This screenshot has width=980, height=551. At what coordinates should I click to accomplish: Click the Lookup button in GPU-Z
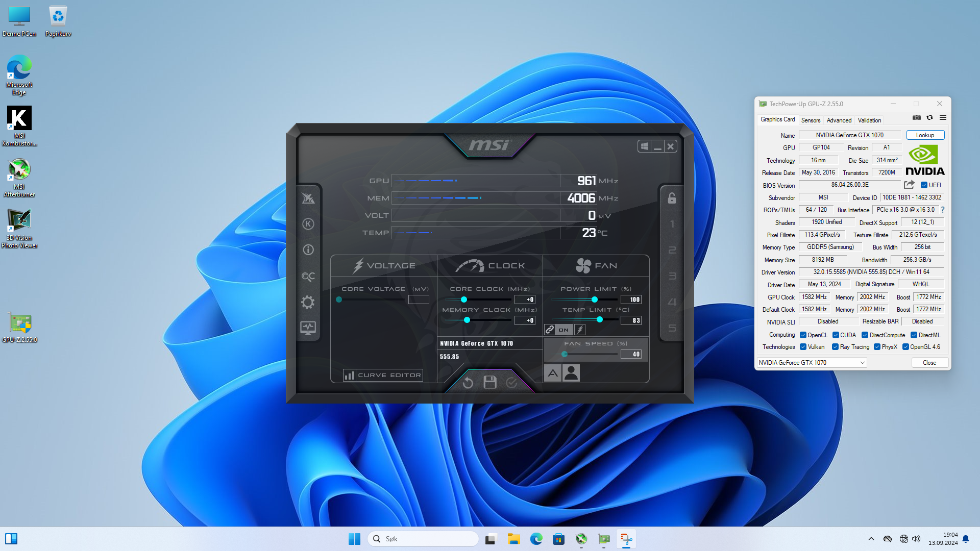click(x=925, y=135)
